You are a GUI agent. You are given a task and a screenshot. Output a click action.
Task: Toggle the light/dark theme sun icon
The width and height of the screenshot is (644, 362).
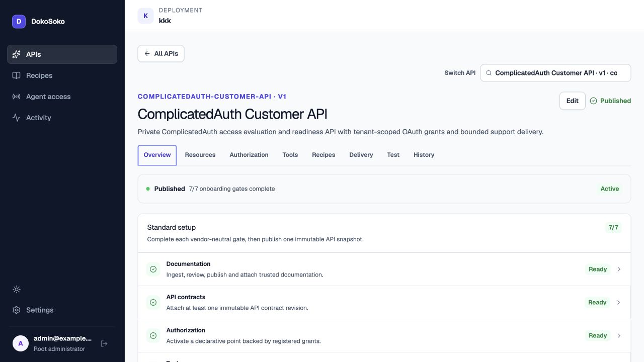[x=17, y=289]
